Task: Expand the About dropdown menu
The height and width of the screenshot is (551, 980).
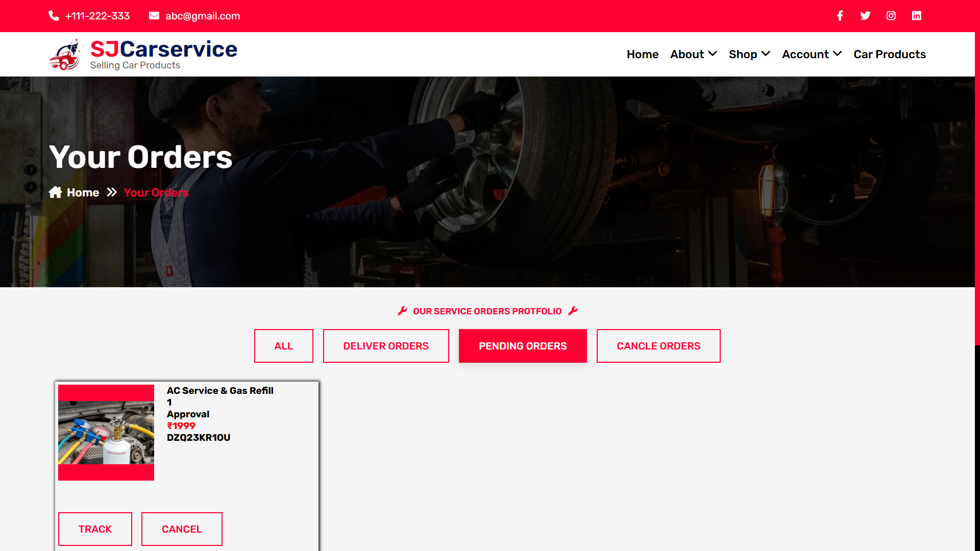Action: (693, 54)
